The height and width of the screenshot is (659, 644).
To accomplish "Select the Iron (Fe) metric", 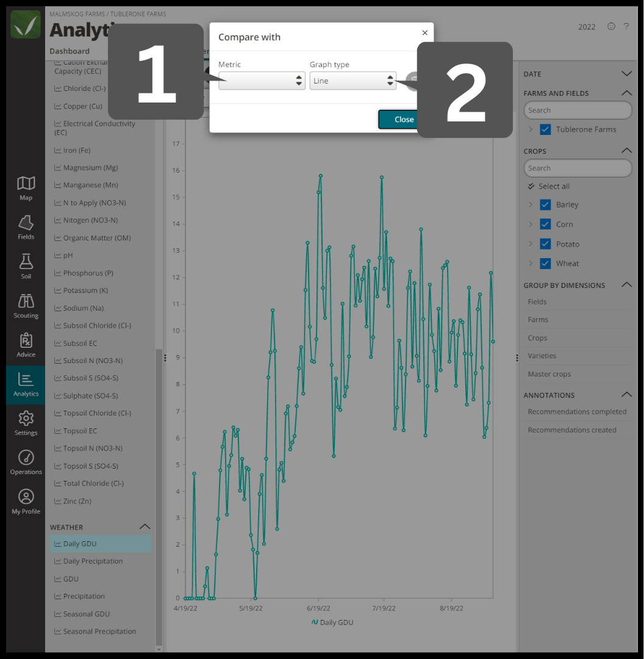I will click(72, 150).
